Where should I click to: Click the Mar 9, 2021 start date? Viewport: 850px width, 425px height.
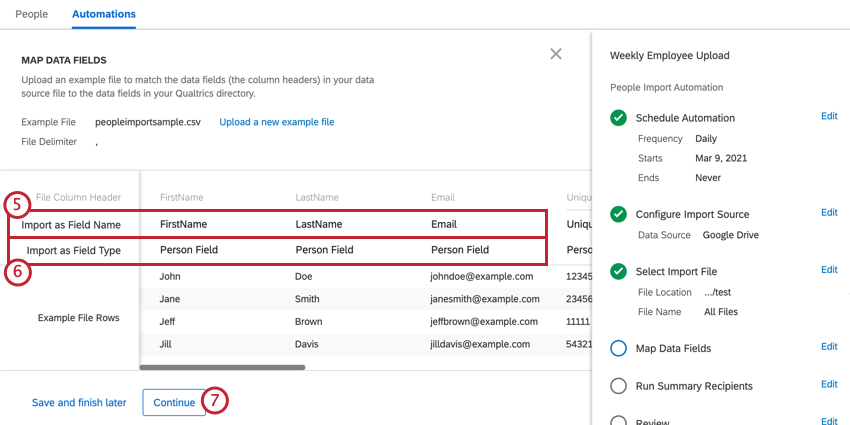tap(721, 158)
